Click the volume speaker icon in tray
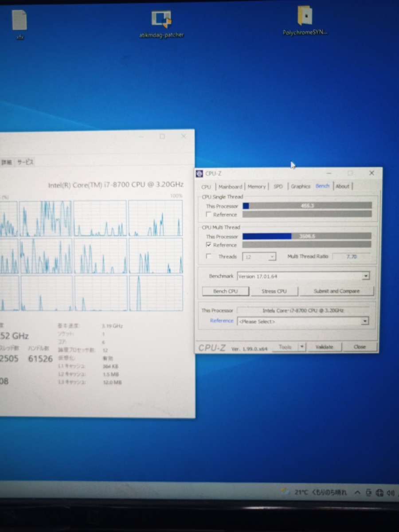This screenshot has width=399, height=532. tap(391, 493)
